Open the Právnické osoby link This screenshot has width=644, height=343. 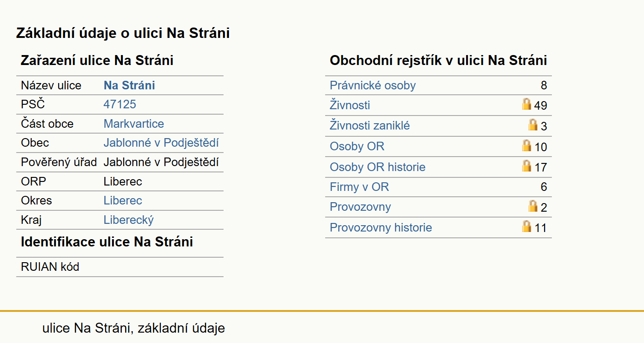coord(373,85)
